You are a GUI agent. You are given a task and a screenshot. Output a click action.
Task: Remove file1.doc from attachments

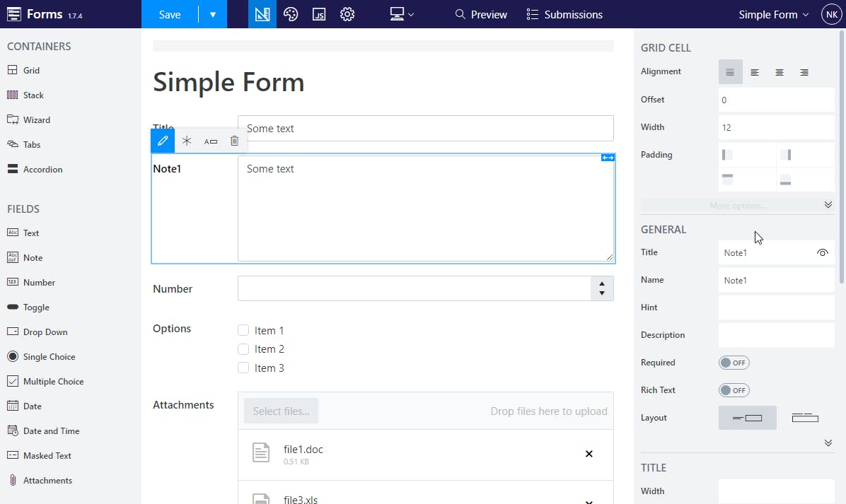point(589,454)
